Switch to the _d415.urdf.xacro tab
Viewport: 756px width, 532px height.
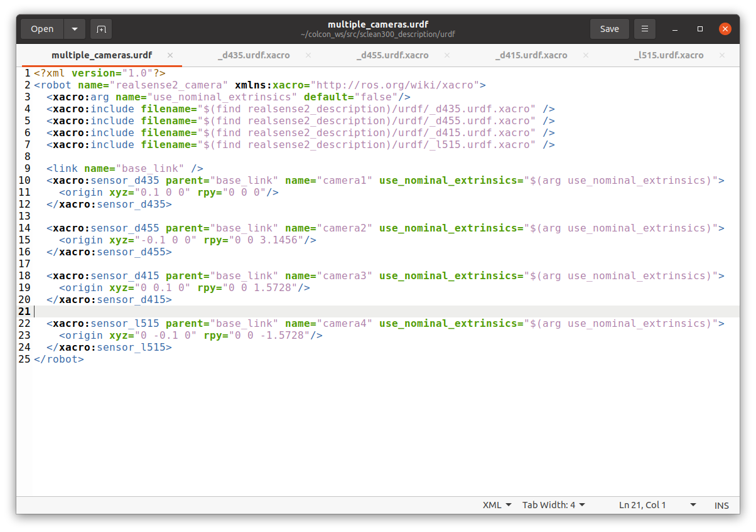click(531, 55)
